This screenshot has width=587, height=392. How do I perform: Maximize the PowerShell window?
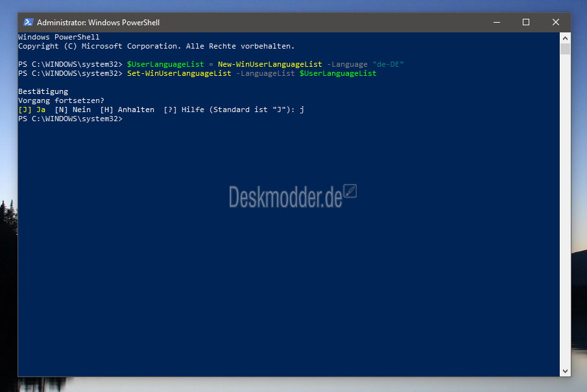(x=526, y=23)
